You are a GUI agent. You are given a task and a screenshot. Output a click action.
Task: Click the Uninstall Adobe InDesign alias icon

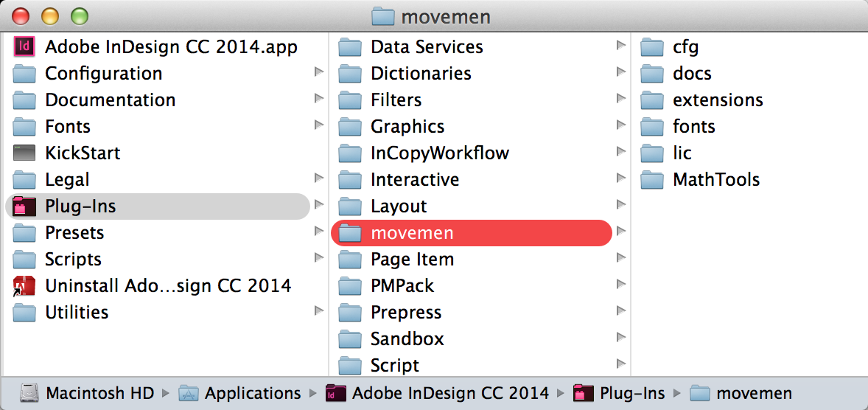coord(24,286)
